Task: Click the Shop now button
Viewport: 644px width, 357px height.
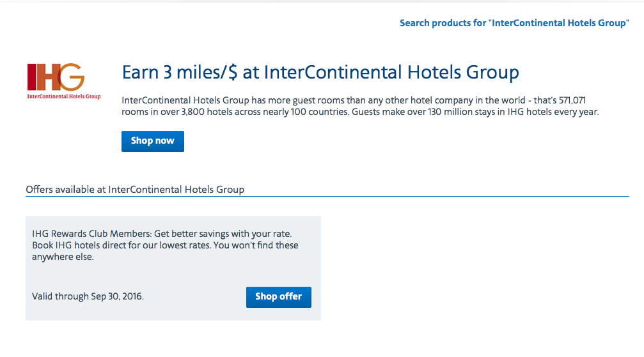Action: (153, 141)
